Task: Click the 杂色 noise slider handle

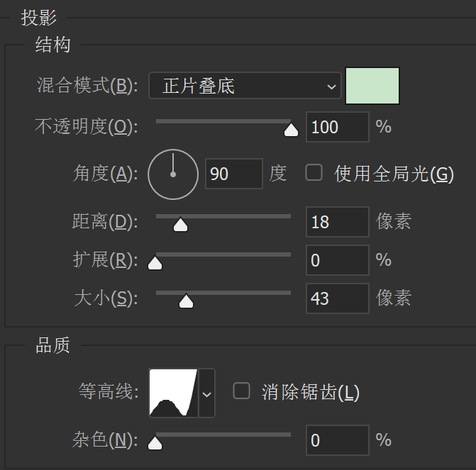Action: [x=155, y=444]
